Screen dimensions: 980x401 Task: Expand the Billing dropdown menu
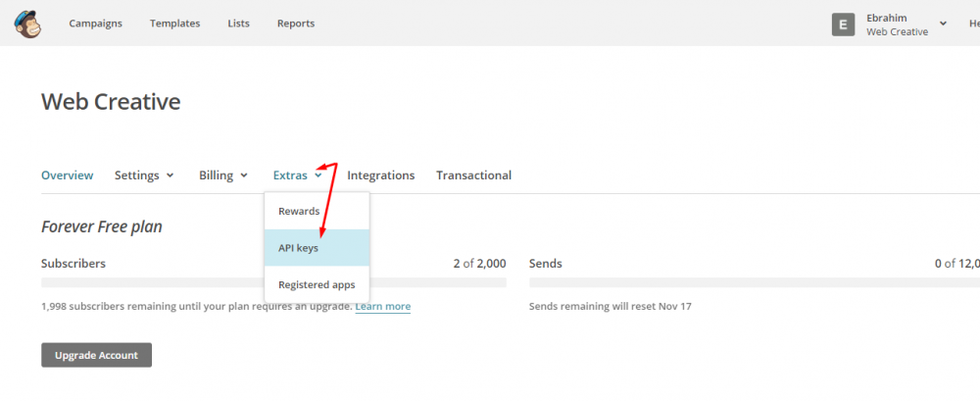[223, 175]
